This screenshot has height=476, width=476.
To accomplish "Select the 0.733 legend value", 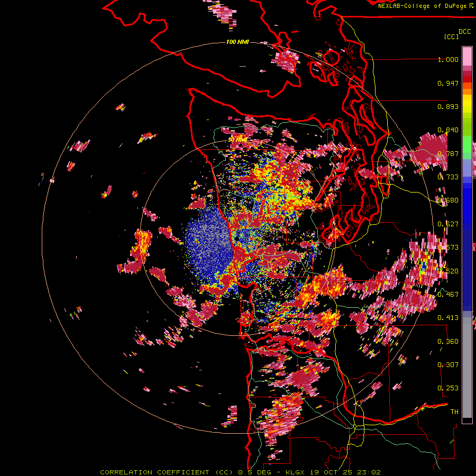I will [448, 177].
